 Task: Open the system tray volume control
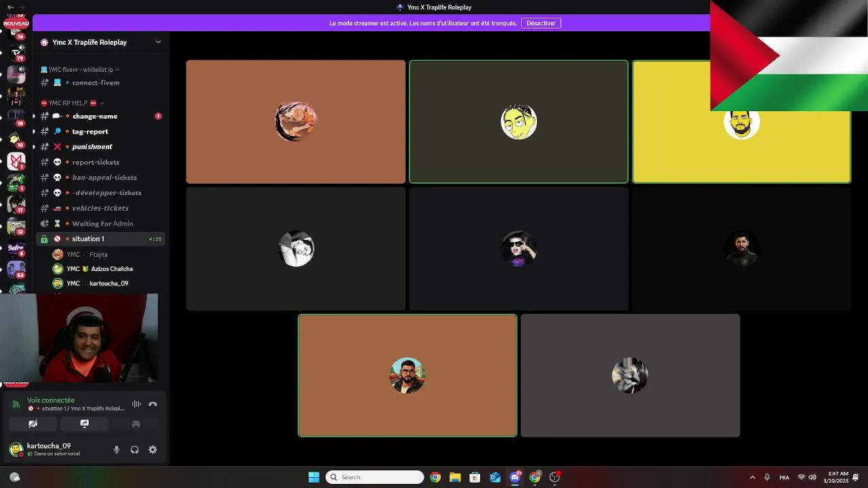(x=812, y=477)
